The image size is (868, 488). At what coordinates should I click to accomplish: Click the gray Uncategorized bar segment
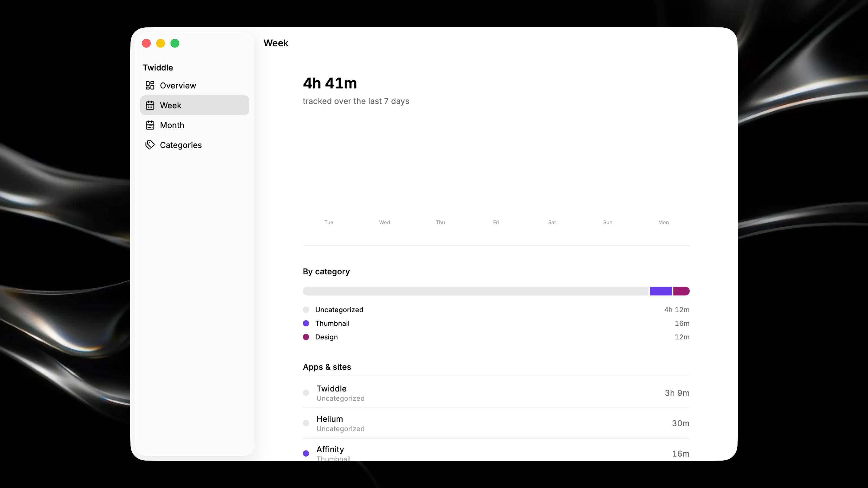[476, 291]
